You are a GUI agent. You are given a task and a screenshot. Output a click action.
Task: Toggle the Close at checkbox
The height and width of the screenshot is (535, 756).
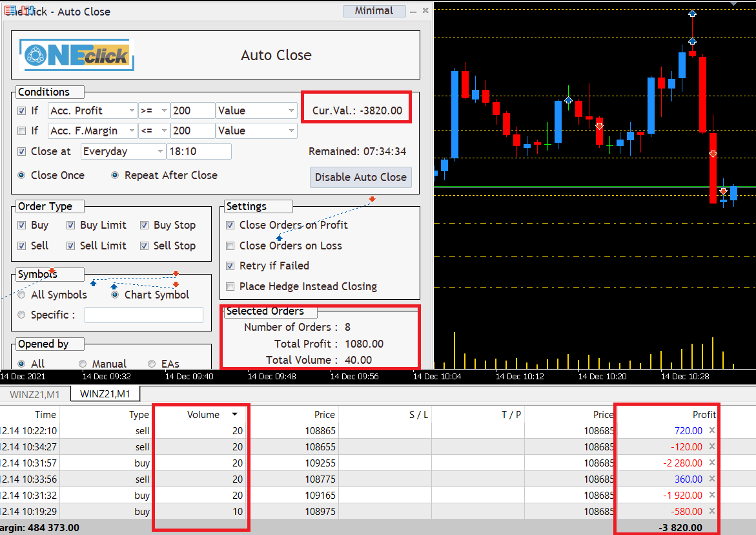[x=22, y=151]
